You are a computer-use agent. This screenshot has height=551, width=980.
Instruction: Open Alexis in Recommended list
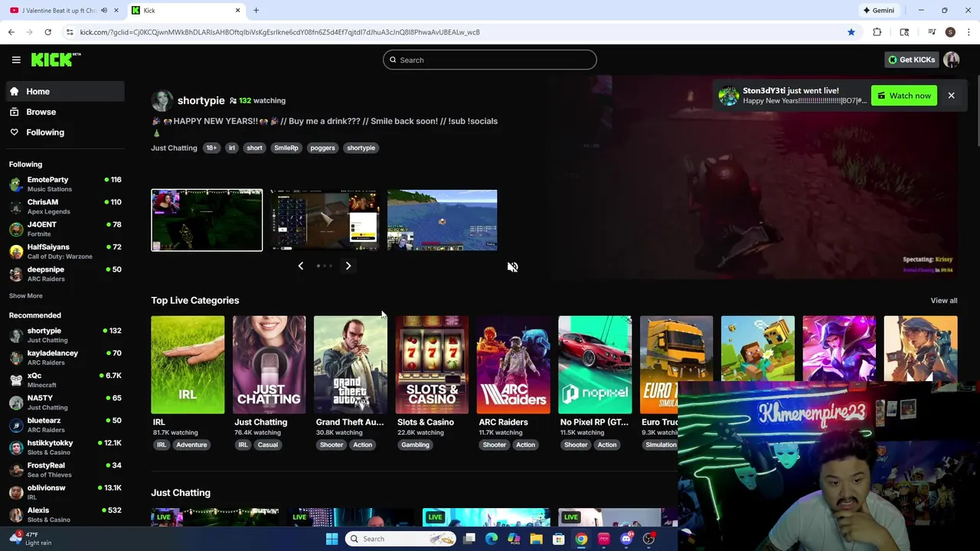tap(64, 514)
